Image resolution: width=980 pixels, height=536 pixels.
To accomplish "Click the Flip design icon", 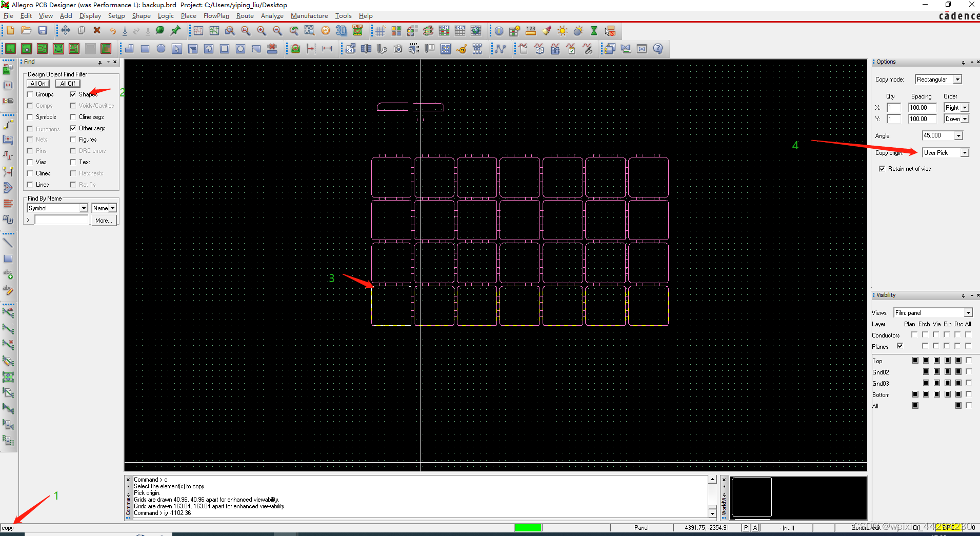I will point(357,31).
